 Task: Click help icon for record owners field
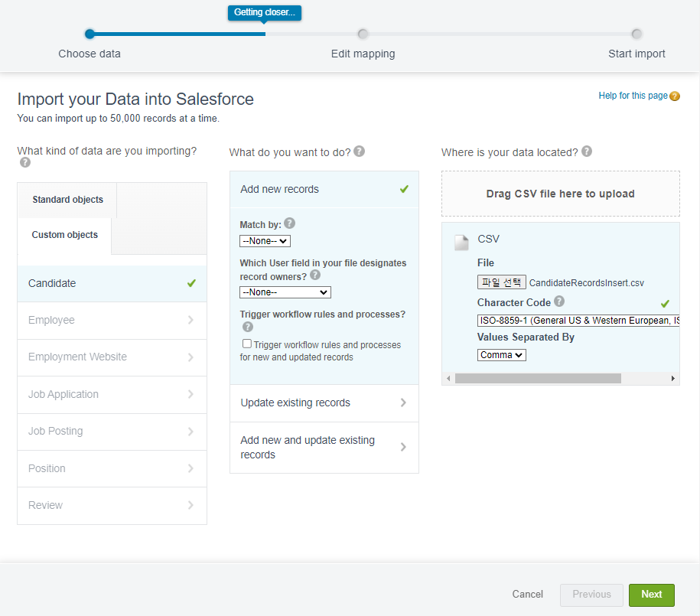point(315,275)
